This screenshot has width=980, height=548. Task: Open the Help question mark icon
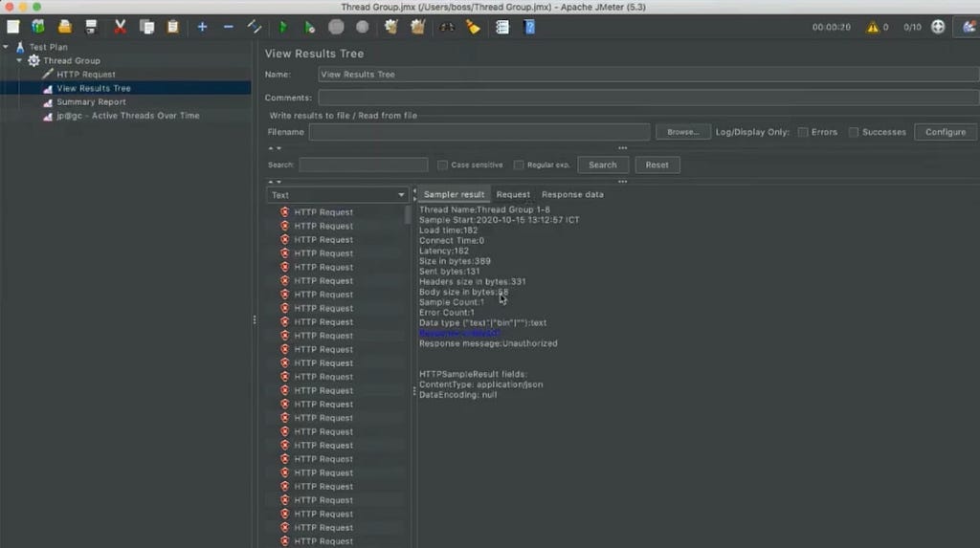(528, 27)
